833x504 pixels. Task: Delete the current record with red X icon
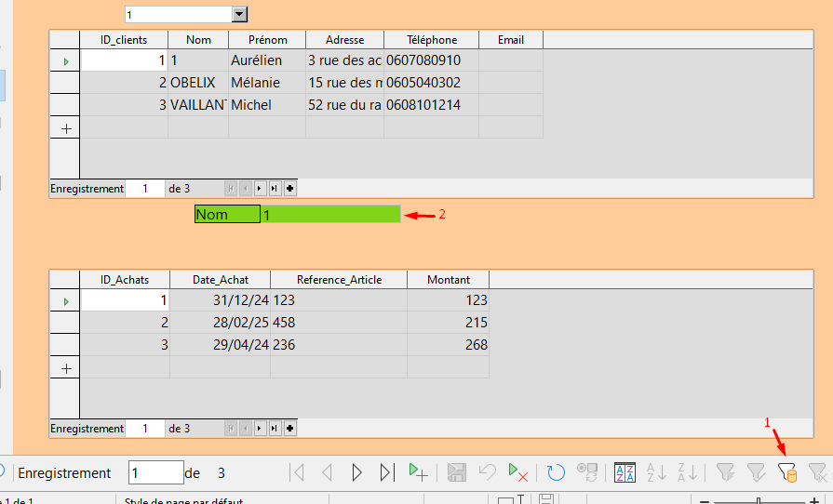click(517, 472)
